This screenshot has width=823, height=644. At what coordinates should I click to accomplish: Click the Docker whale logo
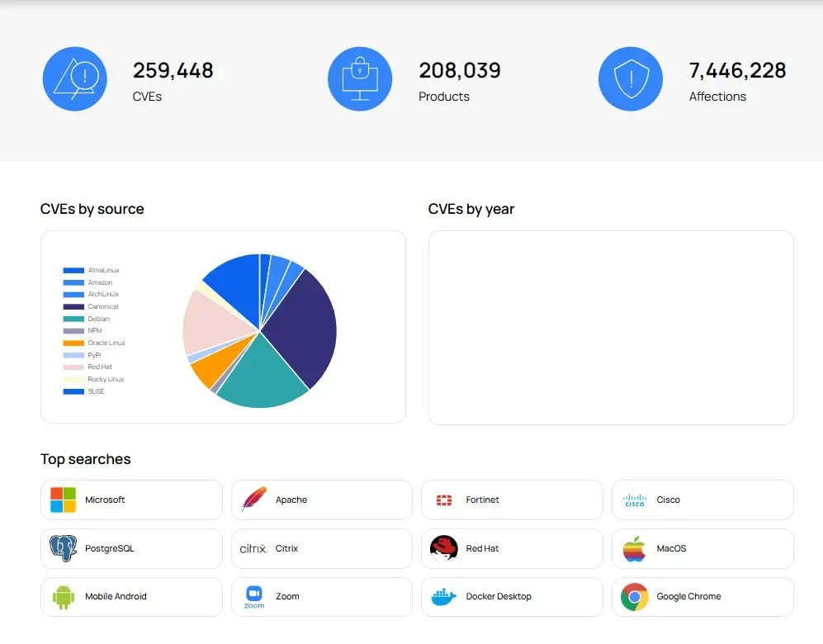tap(444, 596)
